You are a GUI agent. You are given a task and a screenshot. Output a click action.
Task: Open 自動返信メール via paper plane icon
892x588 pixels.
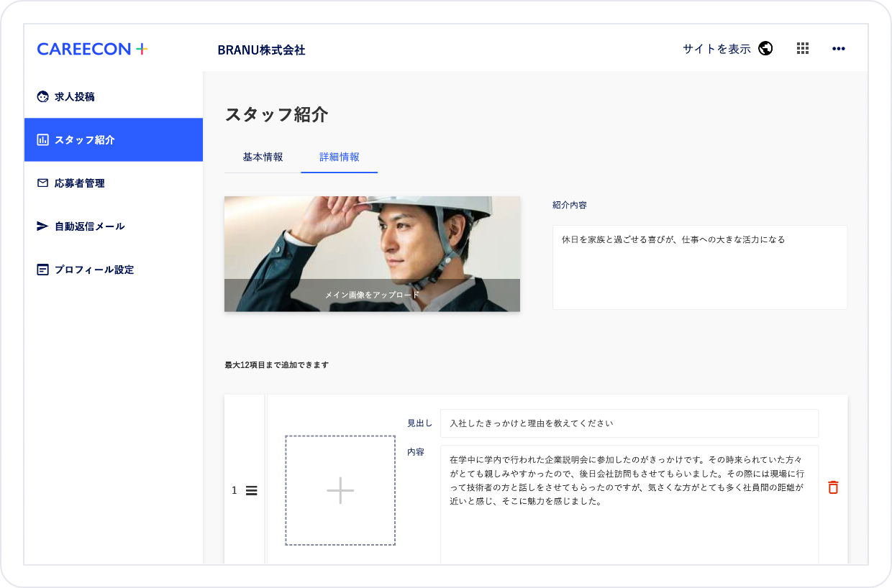42,226
